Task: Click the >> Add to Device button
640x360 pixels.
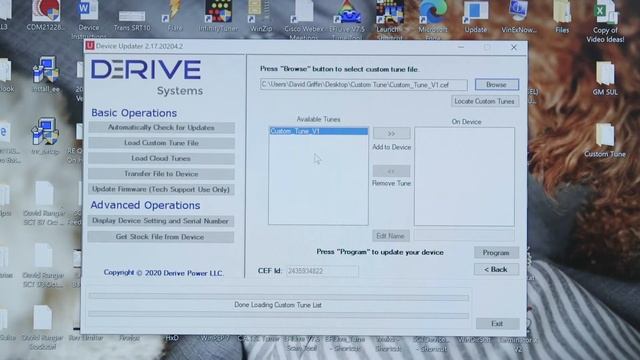Action: point(391,133)
